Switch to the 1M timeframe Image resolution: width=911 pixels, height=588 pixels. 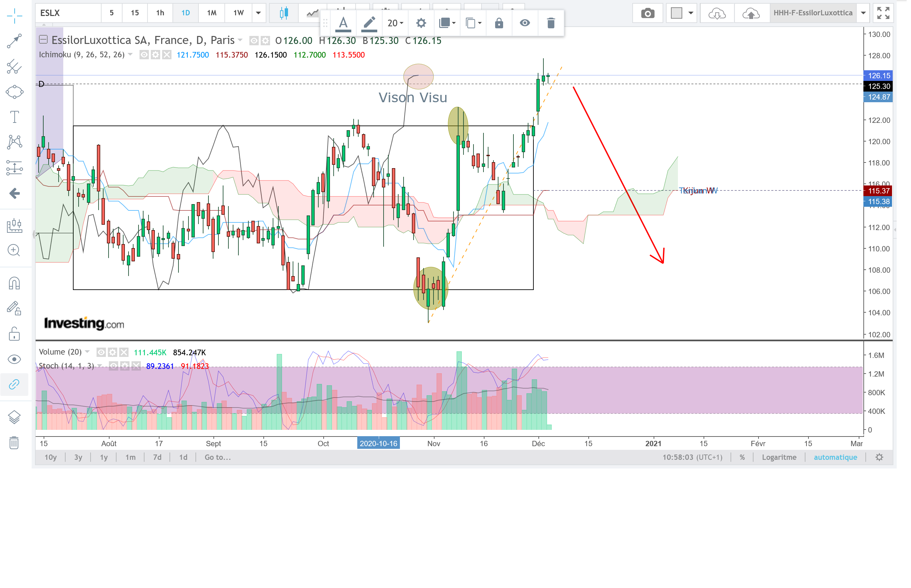(211, 13)
